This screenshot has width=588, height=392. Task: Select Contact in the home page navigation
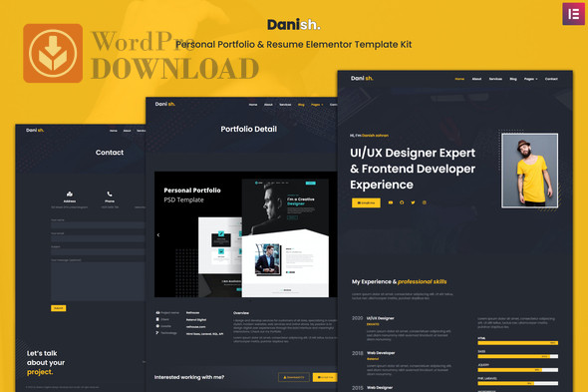click(x=551, y=79)
